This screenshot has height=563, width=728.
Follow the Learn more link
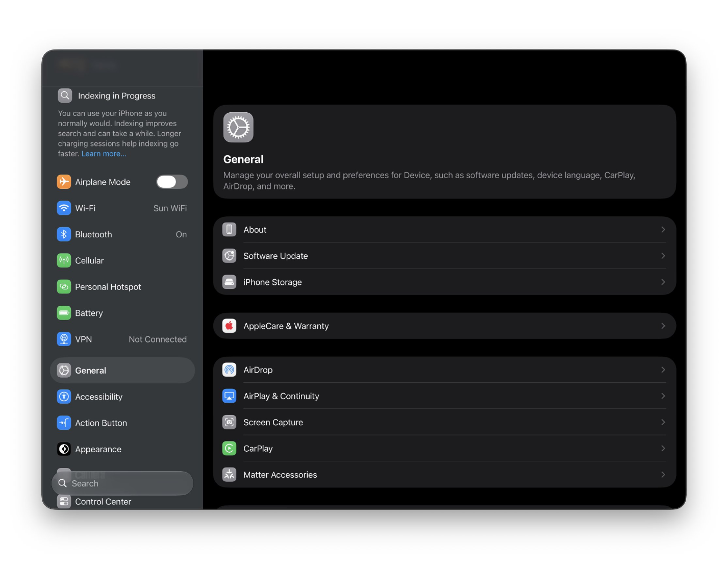tap(104, 154)
